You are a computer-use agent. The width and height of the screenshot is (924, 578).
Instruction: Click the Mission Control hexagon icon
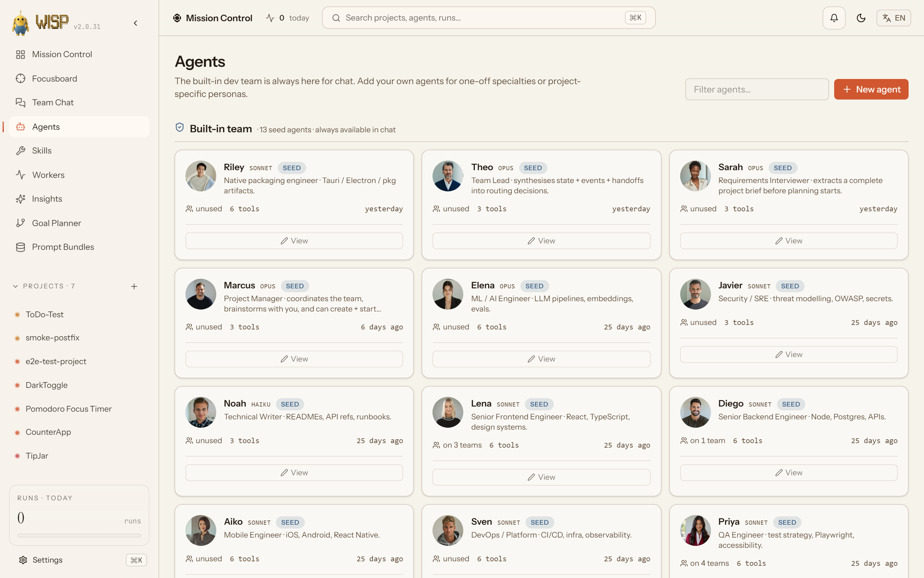coord(177,18)
